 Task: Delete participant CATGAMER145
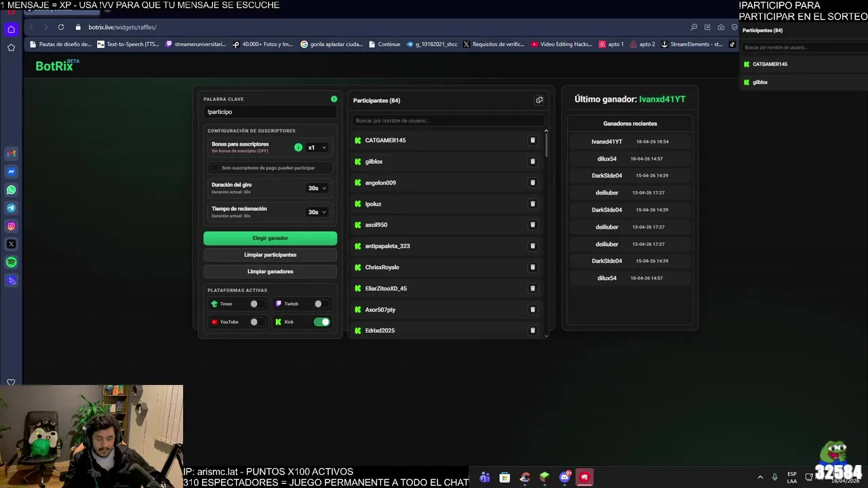click(x=532, y=140)
